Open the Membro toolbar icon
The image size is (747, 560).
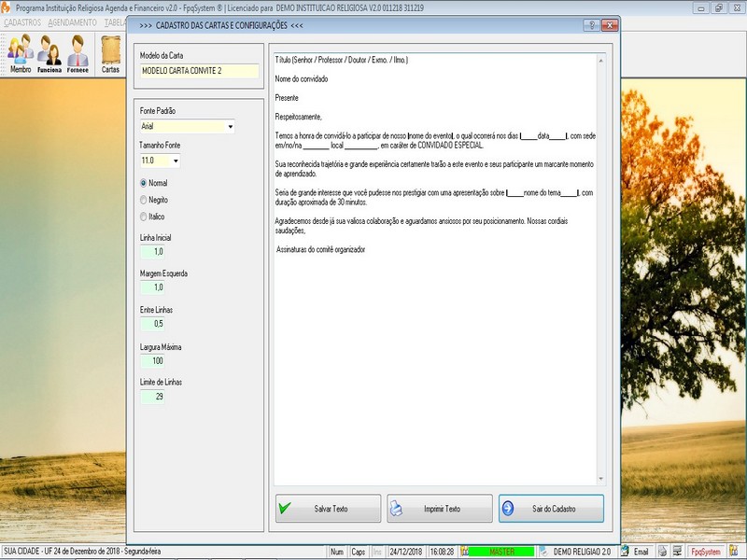21,54
